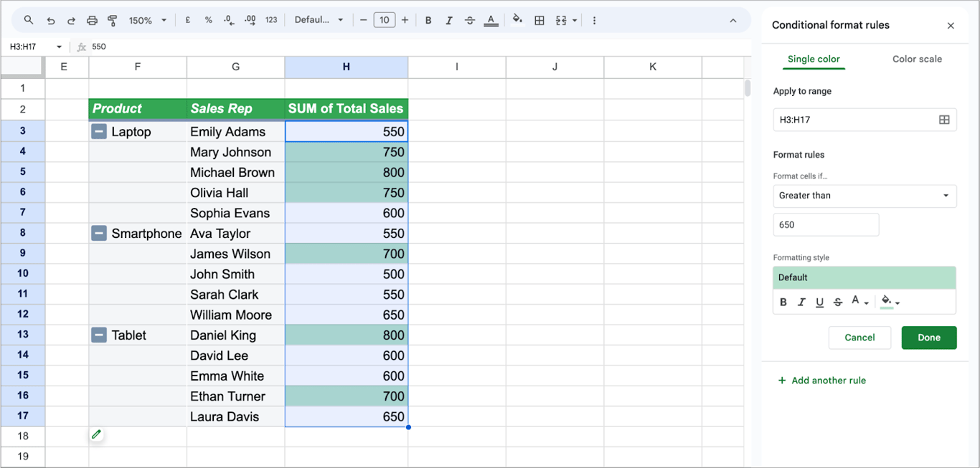
Task: Undo the last action
Action: 50,20
